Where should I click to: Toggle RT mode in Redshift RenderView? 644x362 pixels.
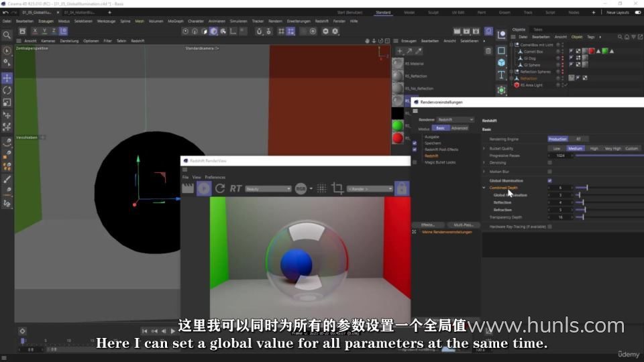pos(235,188)
